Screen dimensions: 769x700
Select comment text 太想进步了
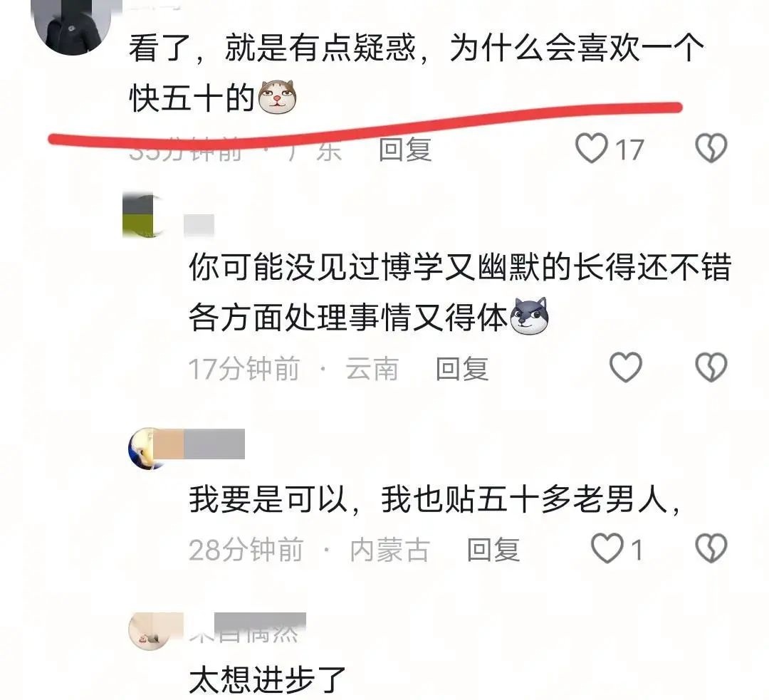(x=268, y=679)
